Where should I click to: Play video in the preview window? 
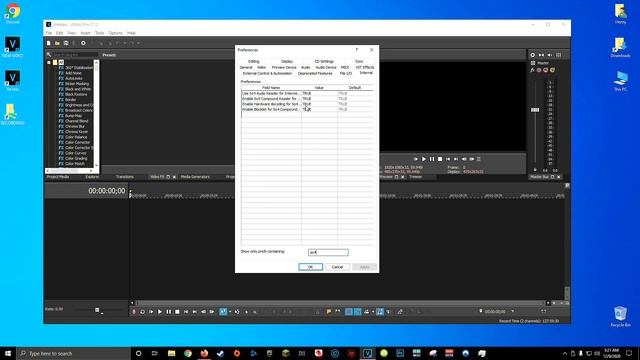pos(424,159)
